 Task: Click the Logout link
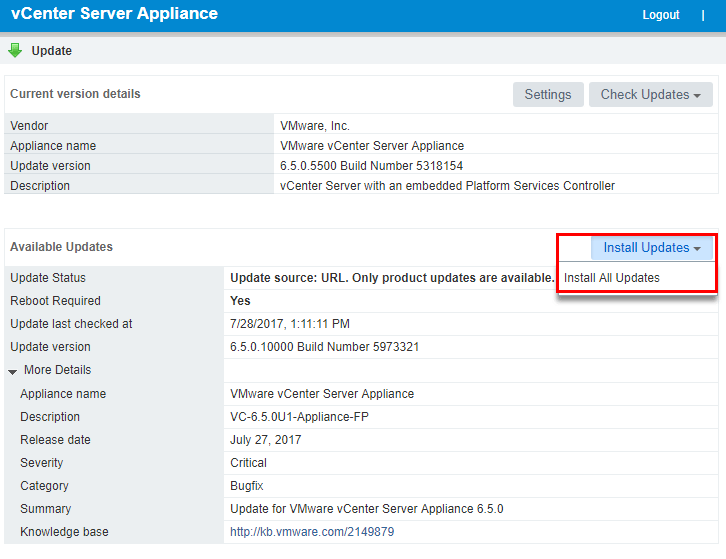point(661,15)
